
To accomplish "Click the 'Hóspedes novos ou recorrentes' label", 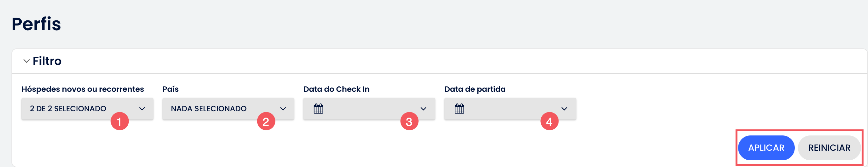I will [x=82, y=89].
